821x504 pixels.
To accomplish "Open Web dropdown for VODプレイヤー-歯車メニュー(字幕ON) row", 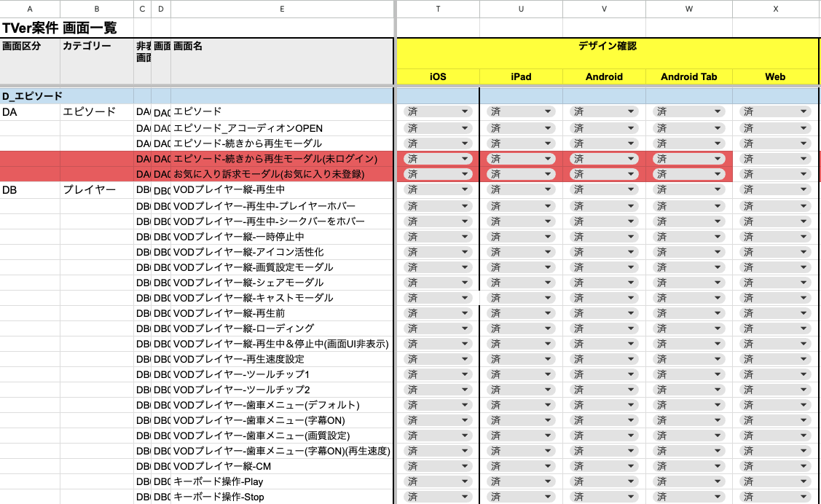I will [x=775, y=420].
